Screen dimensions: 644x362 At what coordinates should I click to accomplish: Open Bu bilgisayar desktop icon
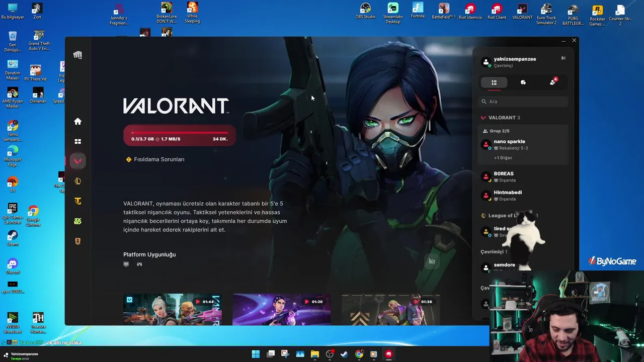pyautogui.click(x=13, y=11)
